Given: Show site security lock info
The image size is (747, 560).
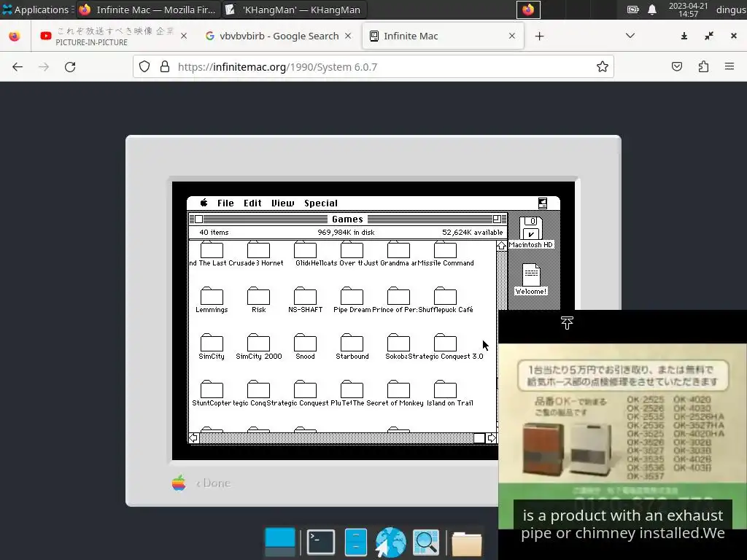Looking at the screenshot, I should 165,66.
